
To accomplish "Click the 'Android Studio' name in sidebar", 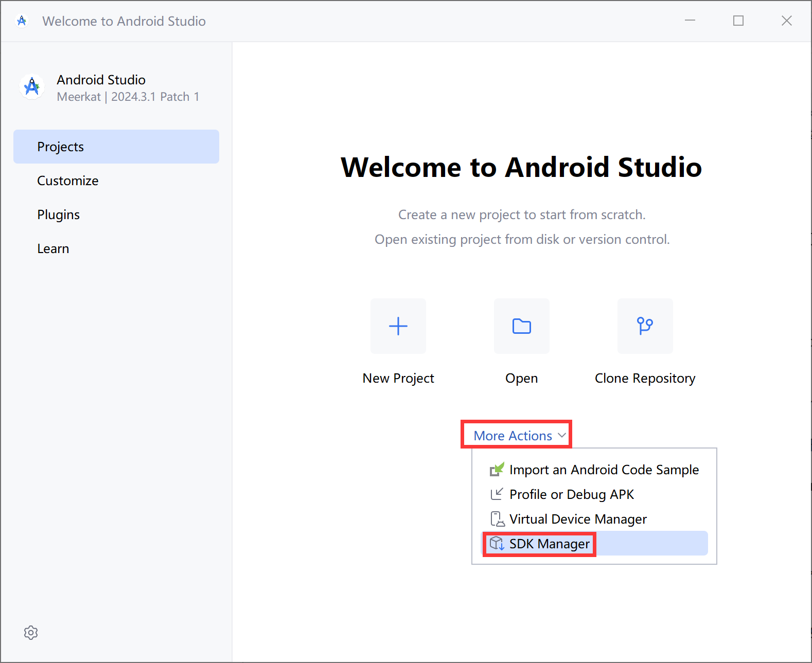I will pyautogui.click(x=101, y=80).
